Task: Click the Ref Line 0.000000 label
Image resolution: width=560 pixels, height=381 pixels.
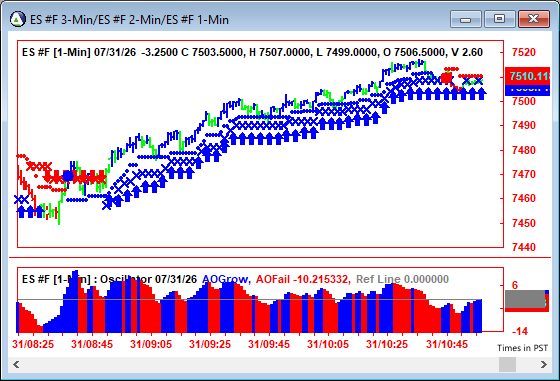Action: point(402,279)
